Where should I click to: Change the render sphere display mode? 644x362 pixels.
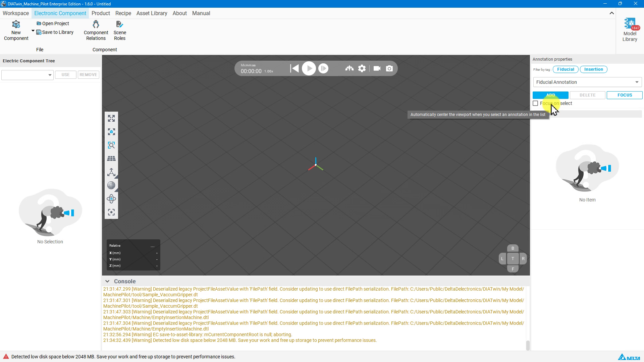[x=111, y=185]
